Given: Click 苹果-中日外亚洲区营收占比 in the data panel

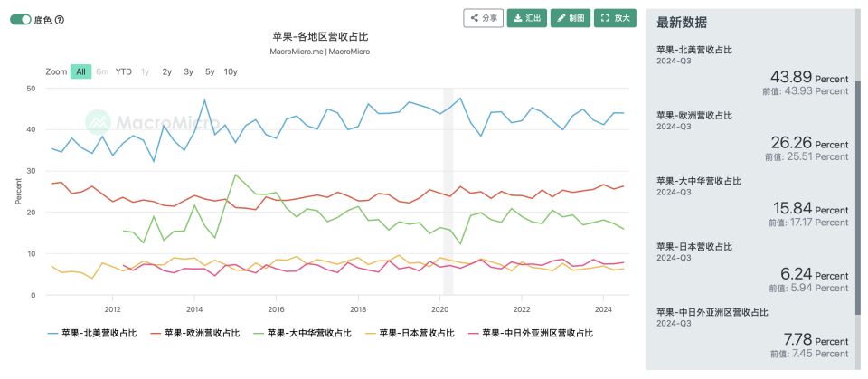Looking at the screenshot, I should click(712, 312).
